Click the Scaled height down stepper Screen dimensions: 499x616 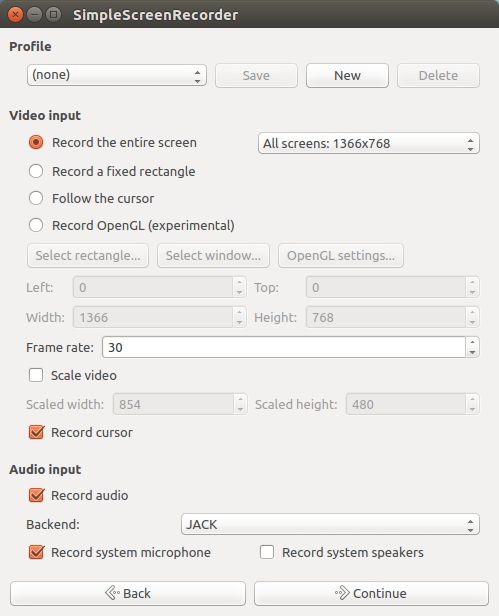click(472, 409)
